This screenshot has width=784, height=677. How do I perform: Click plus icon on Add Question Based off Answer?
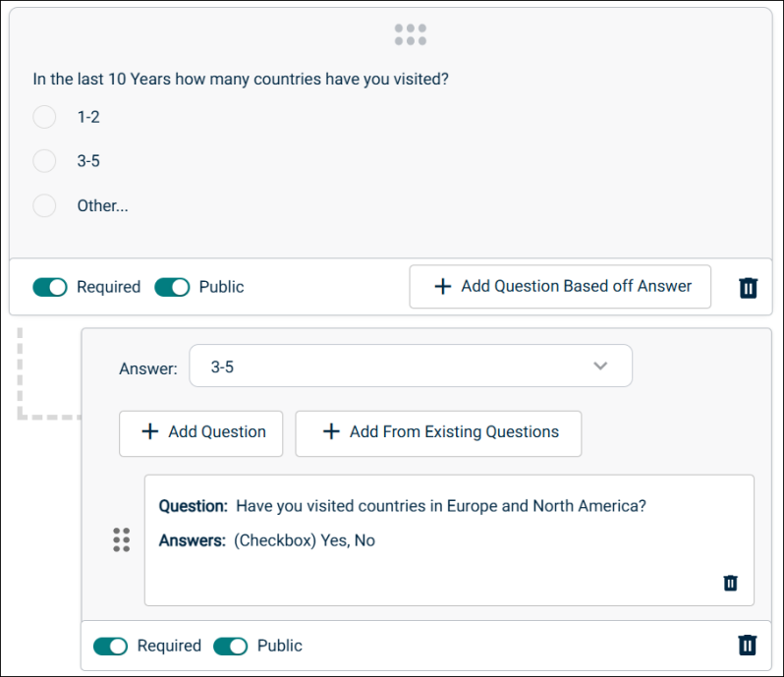pos(443,286)
